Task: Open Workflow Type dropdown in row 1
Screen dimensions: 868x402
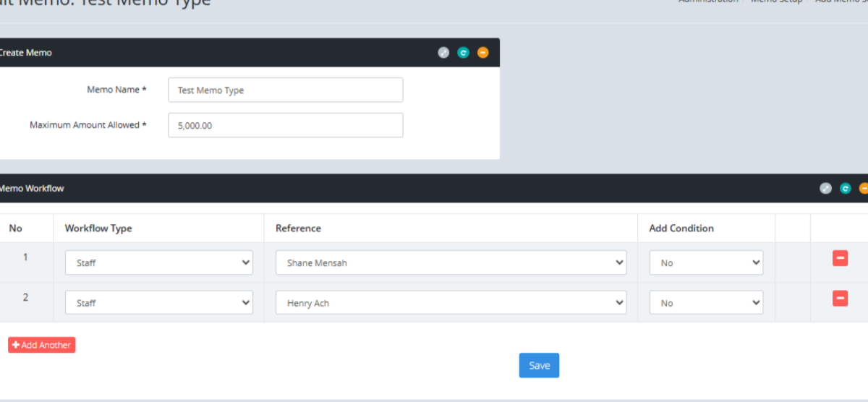Action: pos(158,263)
